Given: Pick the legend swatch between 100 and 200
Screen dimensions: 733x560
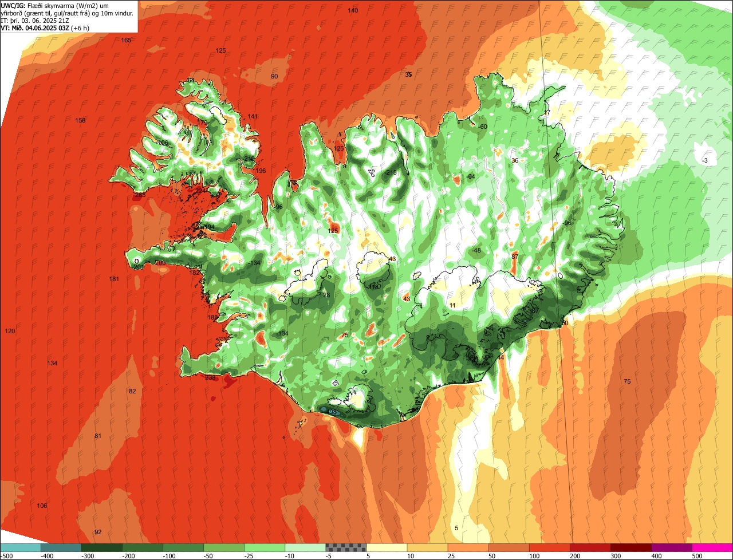Looking at the screenshot, I should [550, 547].
